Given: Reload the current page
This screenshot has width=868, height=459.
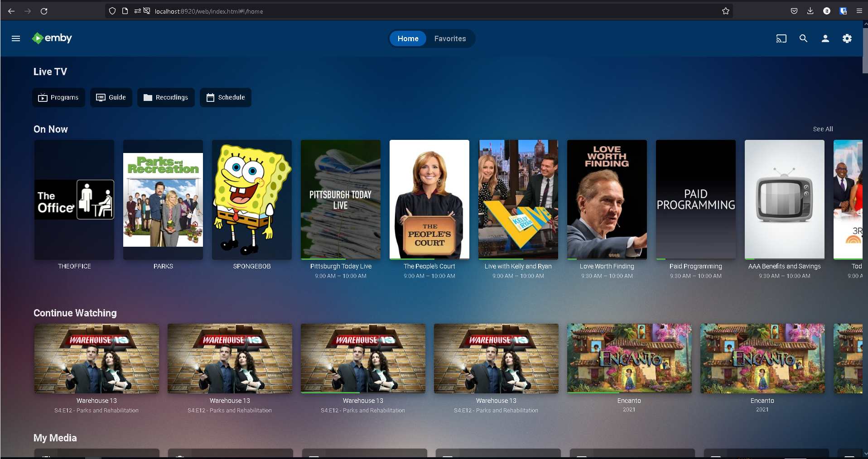Looking at the screenshot, I should coord(44,11).
